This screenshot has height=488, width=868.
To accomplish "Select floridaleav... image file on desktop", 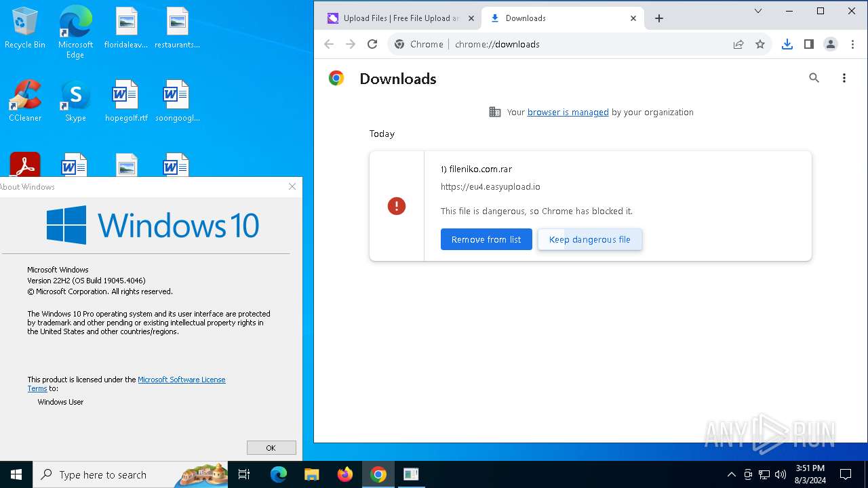I will click(126, 28).
